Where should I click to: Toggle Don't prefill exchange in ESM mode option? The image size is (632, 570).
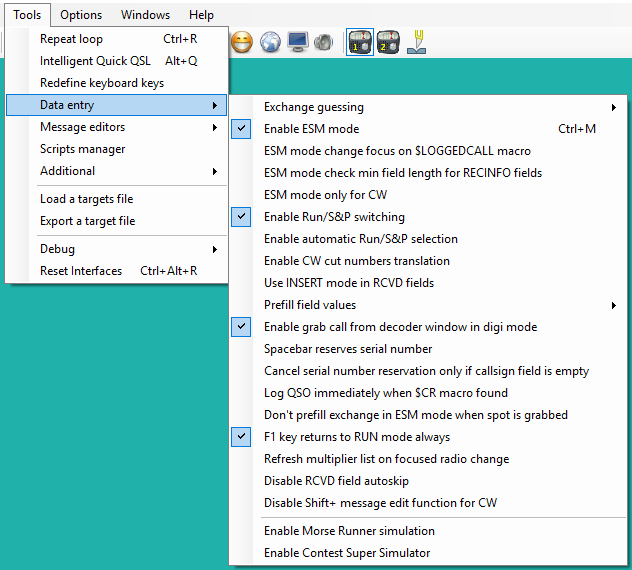coord(428,415)
